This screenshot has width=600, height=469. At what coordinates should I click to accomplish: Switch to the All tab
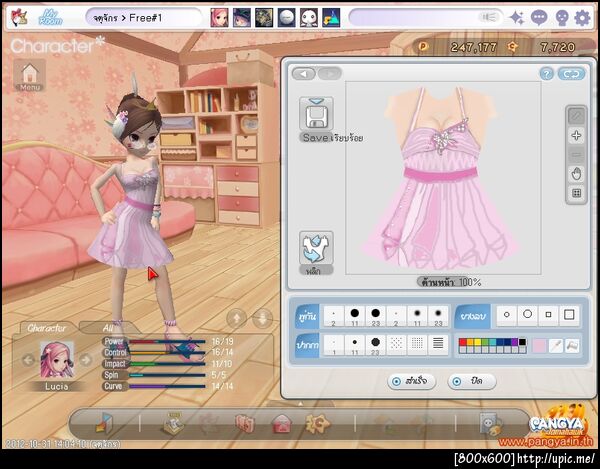tap(108, 328)
